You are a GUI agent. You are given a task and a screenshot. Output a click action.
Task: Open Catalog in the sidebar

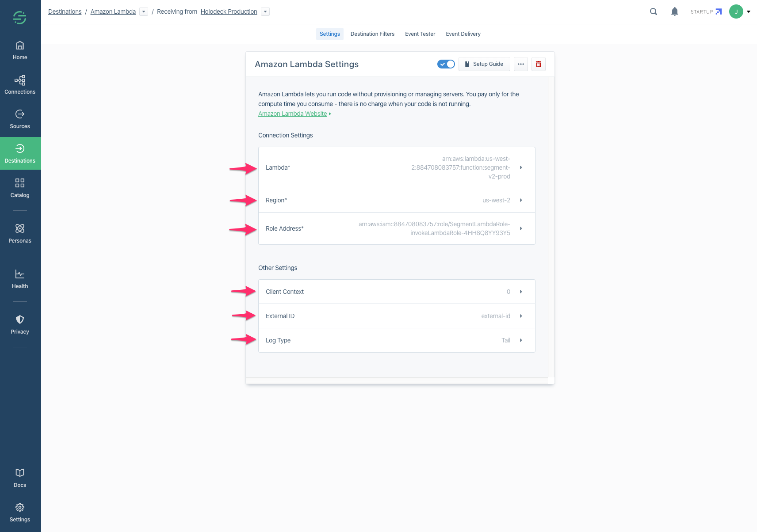[x=20, y=189]
